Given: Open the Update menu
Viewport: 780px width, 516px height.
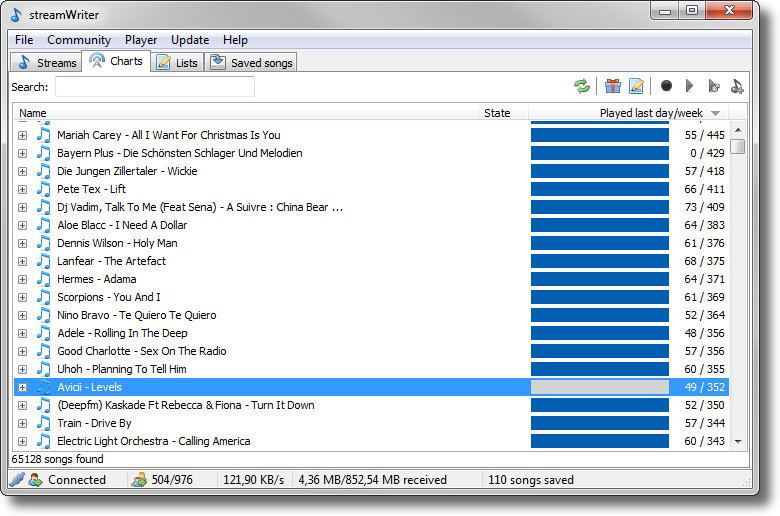Looking at the screenshot, I should point(190,40).
